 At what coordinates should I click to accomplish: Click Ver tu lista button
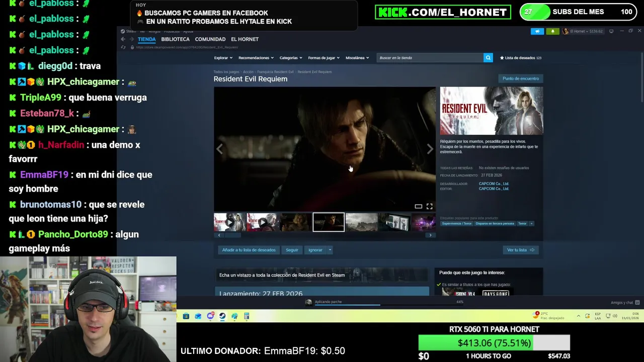pos(520,250)
